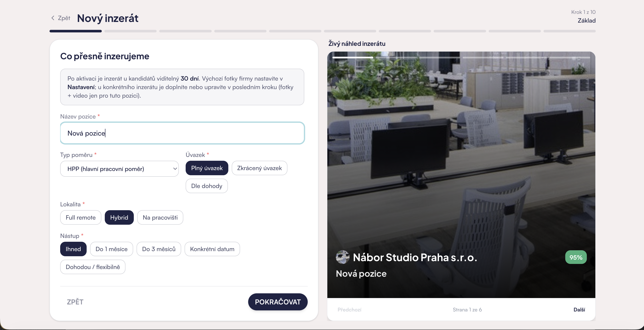Choose Na pracovišti location option
Screen dimensions: 644x330
(x=160, y=218)
